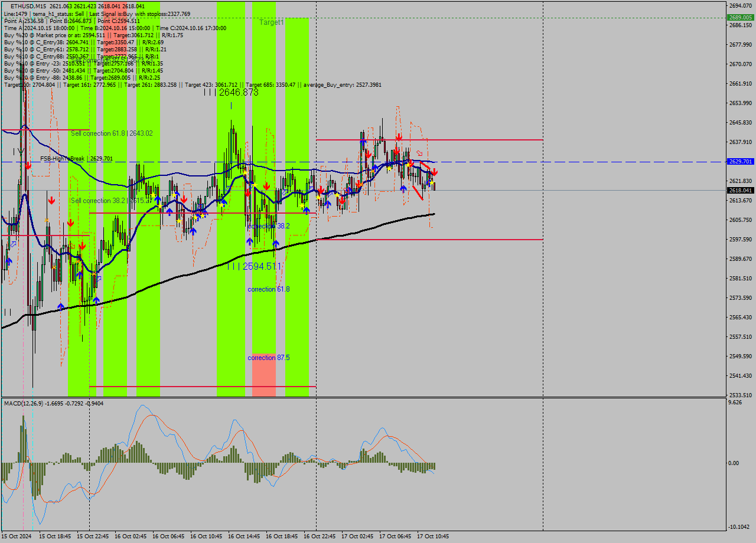Select the Sell correction 38.2 label

pos(112,201)
